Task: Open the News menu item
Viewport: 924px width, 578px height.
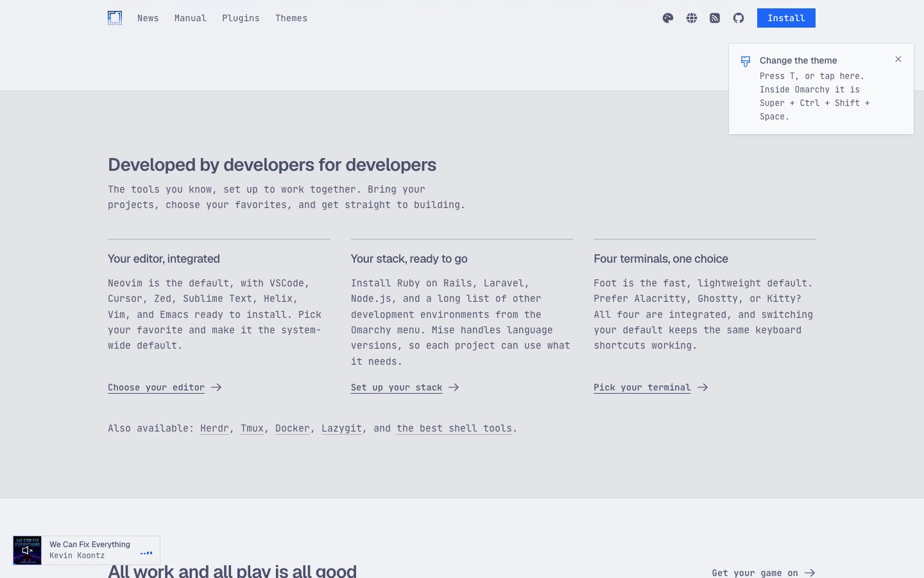Action: point(148,18)
